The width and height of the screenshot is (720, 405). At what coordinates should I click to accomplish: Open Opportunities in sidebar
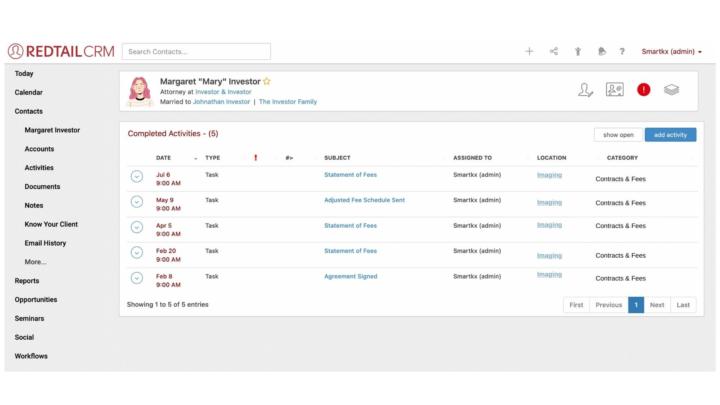pos(36,299)
